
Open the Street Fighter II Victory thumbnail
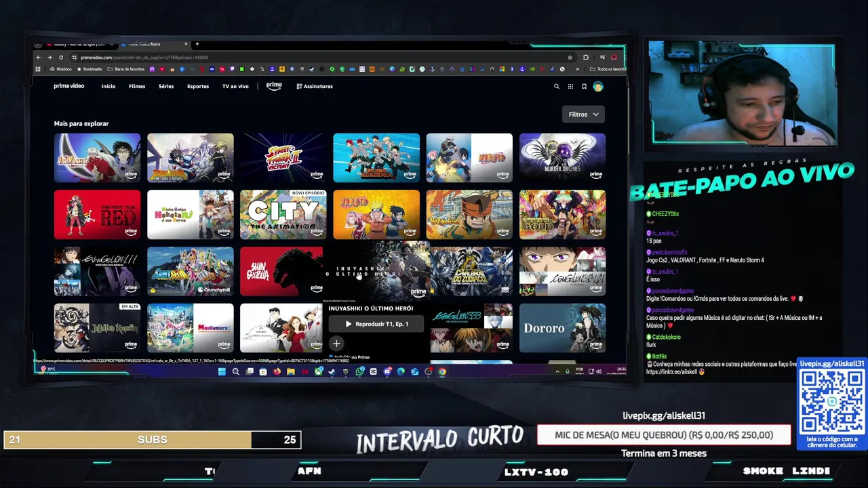coord(283,158)
